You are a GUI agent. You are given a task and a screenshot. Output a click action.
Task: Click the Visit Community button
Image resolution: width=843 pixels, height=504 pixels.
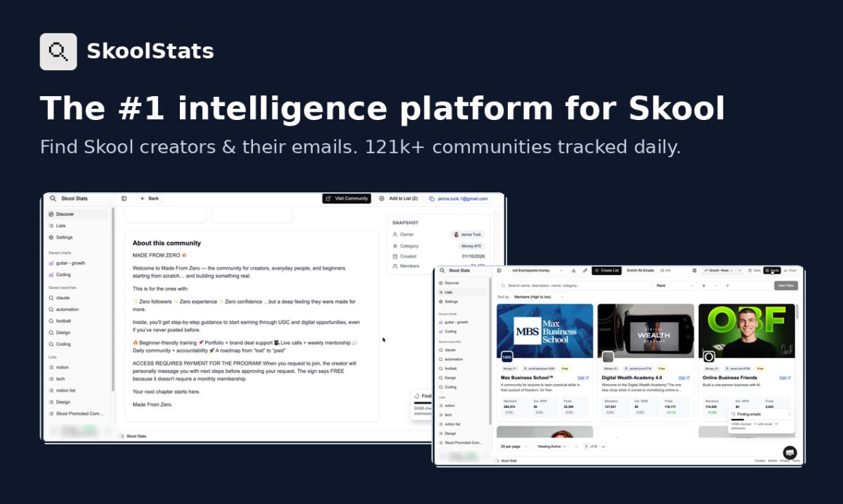[347, 199]
